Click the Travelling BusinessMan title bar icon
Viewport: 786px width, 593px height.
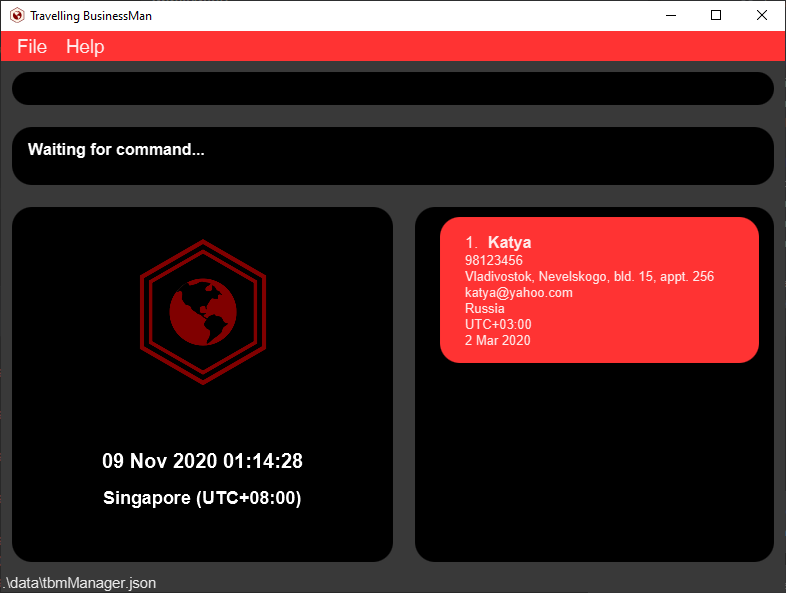16,16
